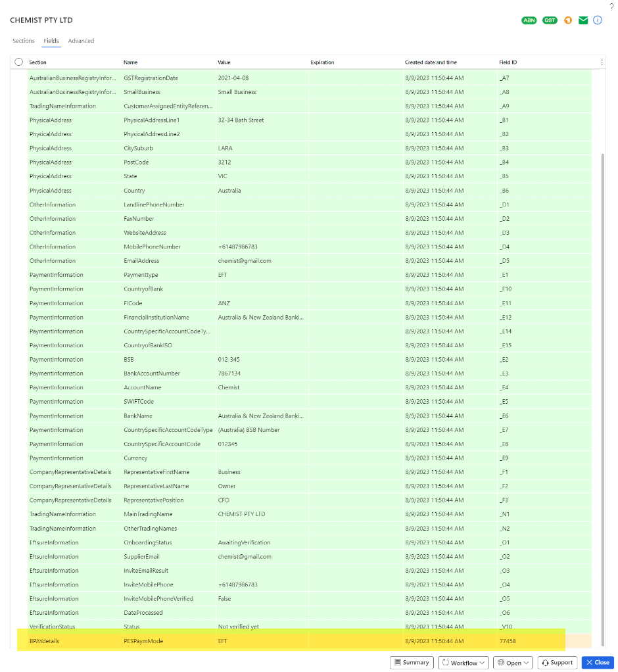618x672 pixels.
Task: Click the question mark help icon
Action: coord(611,7)
